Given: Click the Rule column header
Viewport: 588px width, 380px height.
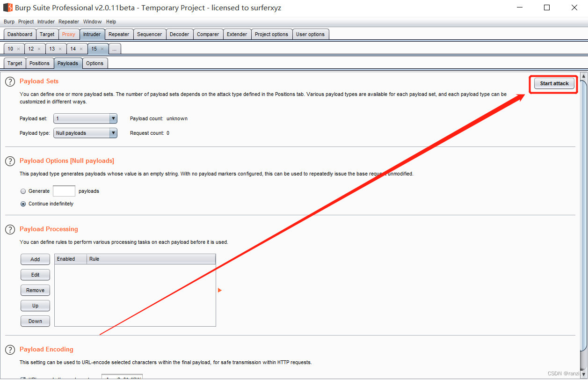Looking at the screenshot, I should 151,259.
